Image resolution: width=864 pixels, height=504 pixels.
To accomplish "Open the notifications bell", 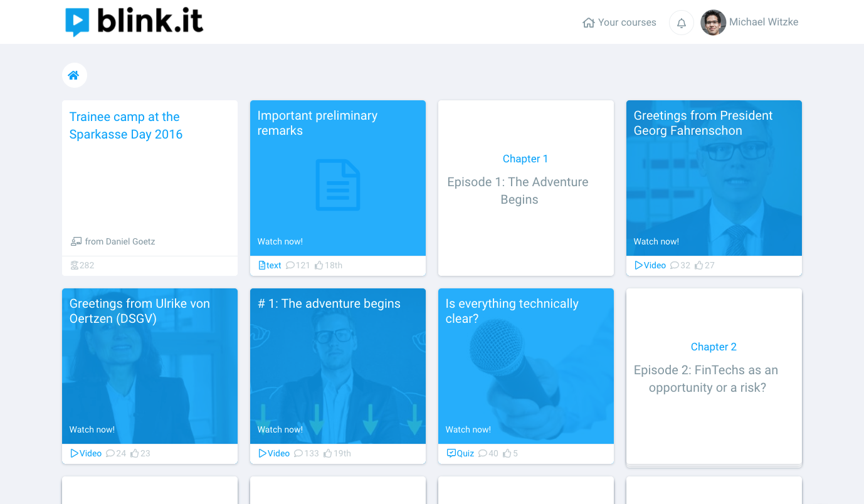I will [682, 23].
